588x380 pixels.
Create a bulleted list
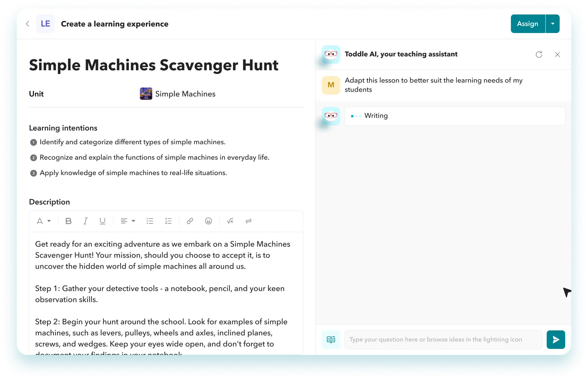(150, 221)
